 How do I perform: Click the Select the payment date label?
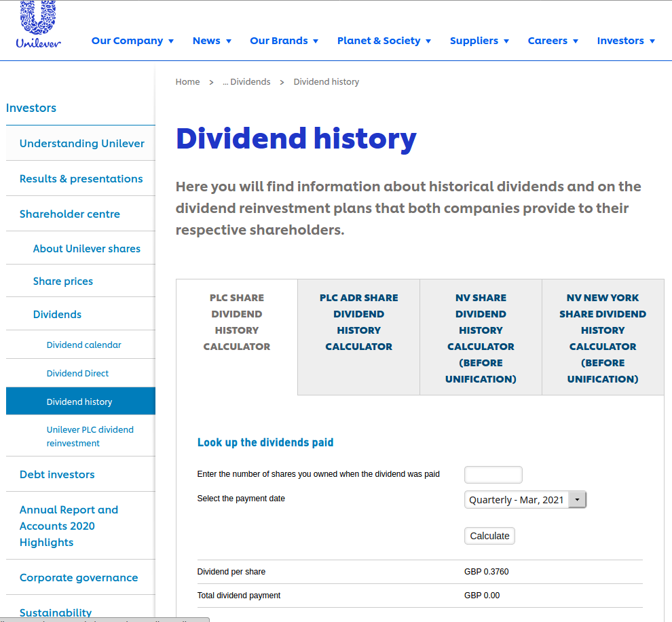(x=241, y=498)
